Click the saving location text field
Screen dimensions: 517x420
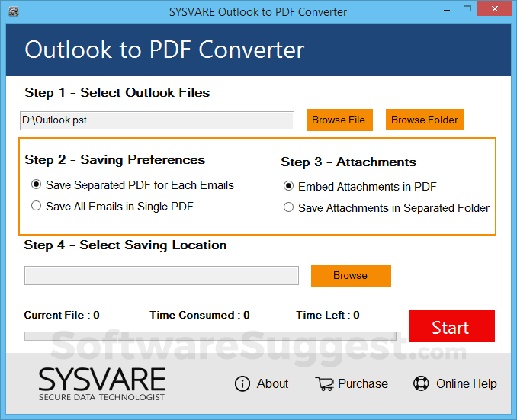tap(162, 275)
